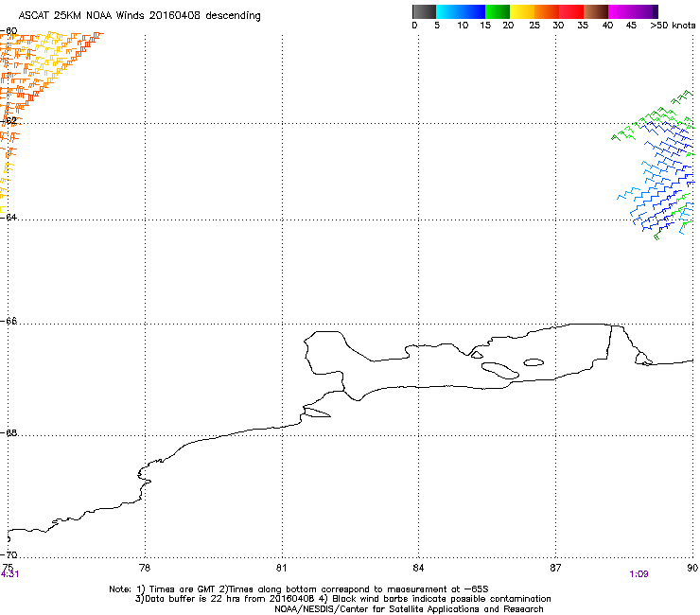Click the title 'ASCAT 25KM NOAA Winds 20160408 descending'
The image size is (700, 615).
click(140, 16)
